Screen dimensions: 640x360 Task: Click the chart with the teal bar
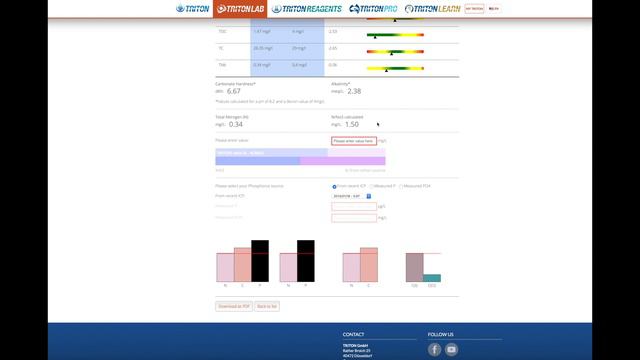(423, 267)
